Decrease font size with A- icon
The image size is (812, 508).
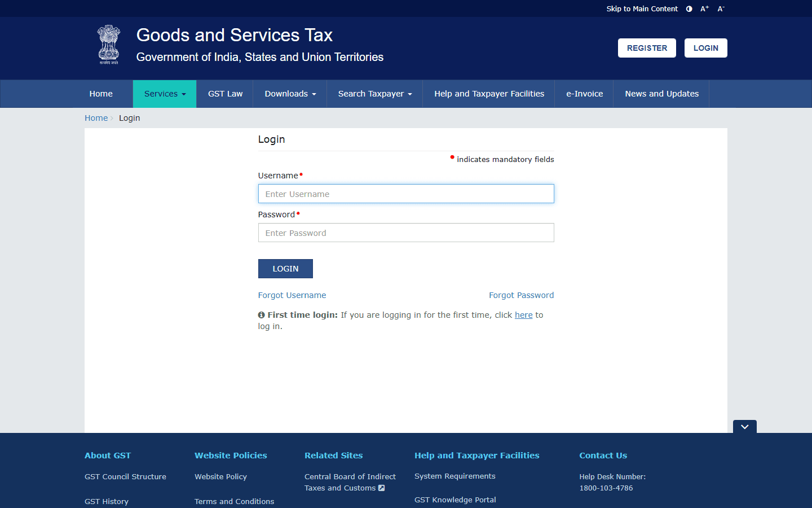coord(721,9)
